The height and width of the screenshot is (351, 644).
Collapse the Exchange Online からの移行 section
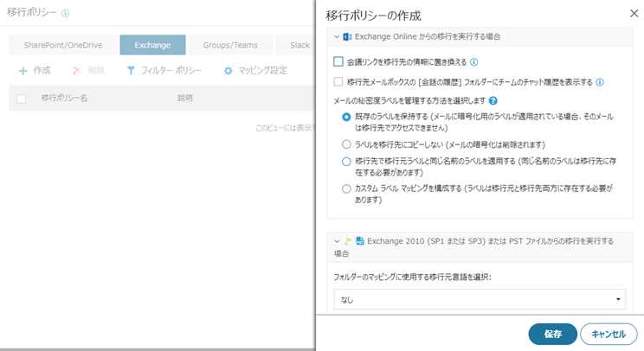[337, 36]
